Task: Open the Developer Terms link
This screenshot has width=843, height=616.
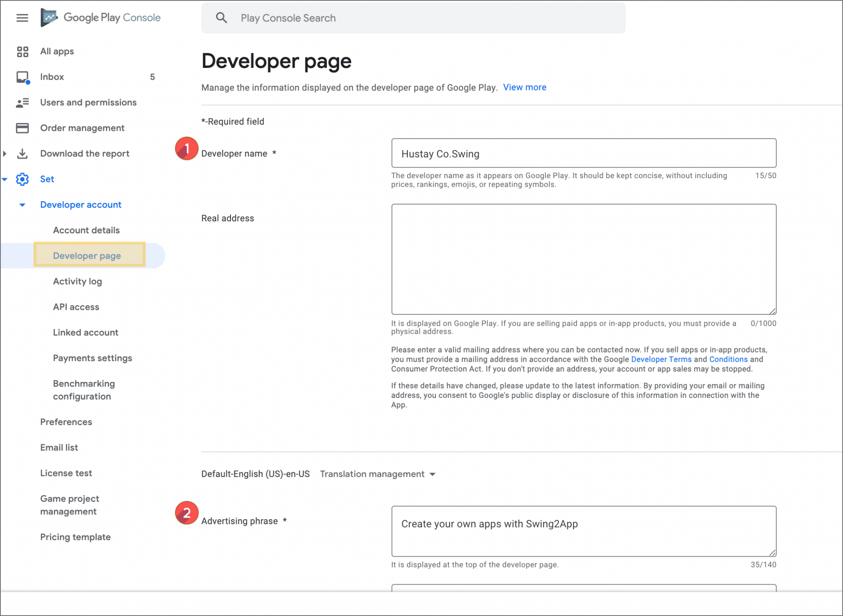Action: (x=661, y=359)
